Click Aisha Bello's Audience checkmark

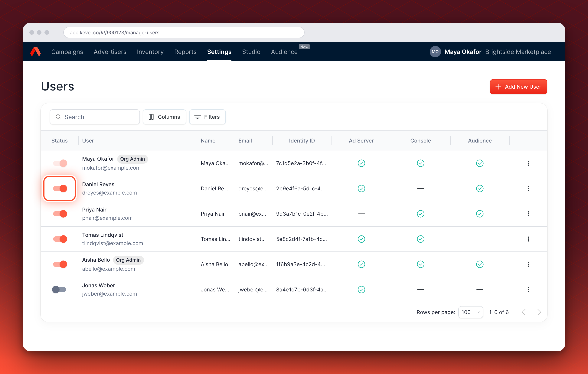coord(480,264)
